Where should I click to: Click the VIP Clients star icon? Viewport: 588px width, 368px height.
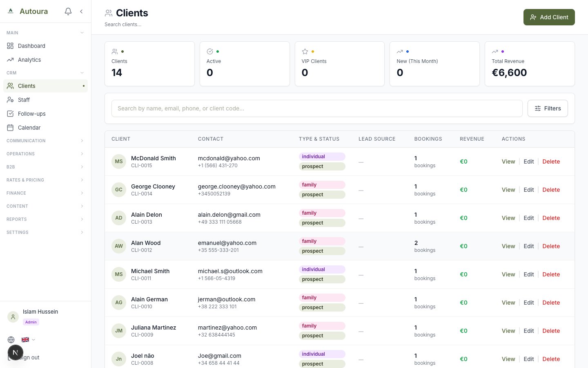tap(305, 52)
